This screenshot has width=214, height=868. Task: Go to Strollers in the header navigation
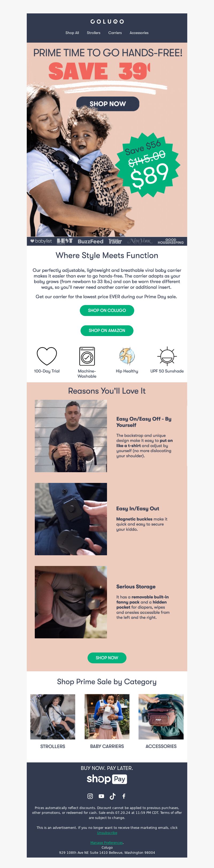[94, 33]
